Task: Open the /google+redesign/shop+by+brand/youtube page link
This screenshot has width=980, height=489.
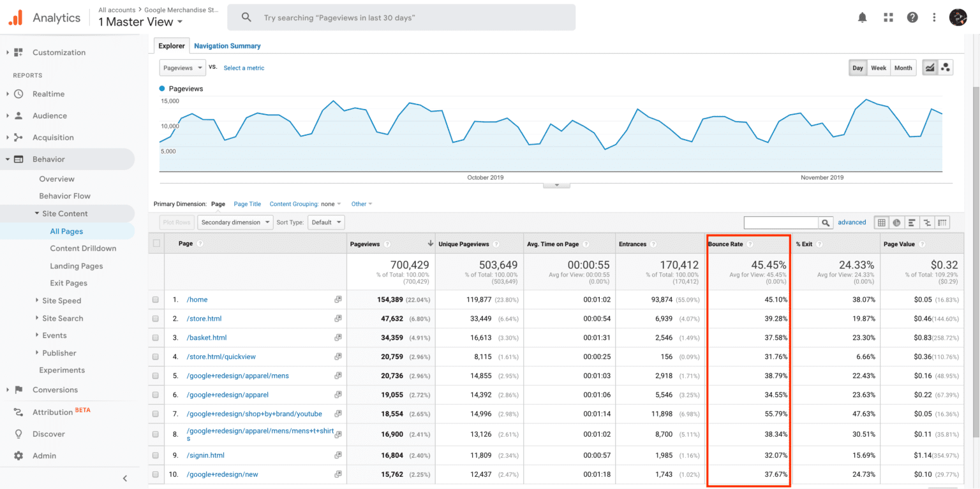Action: coord(254,414)
